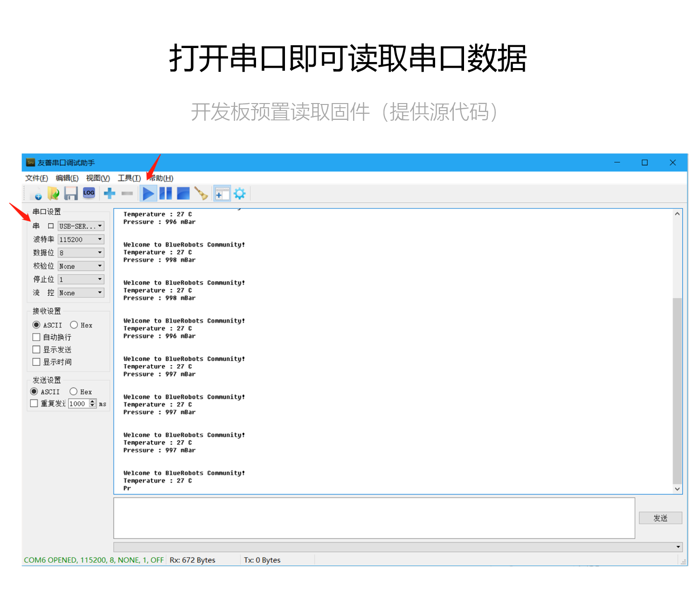Expand the 校验位 None dropdown
Viewport: 700px width, 590px height.
pyautogui.click(x=81, y=266)
